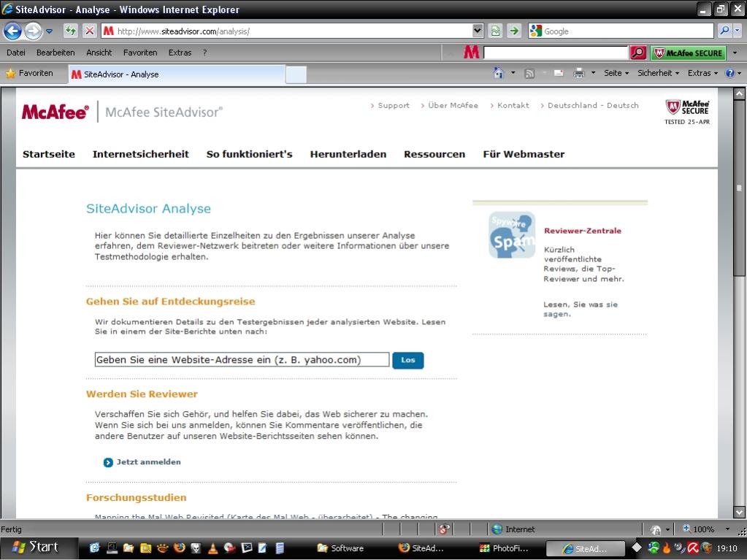
Task: Open the Sicherheit dropdown menu
Action: click(658, 73)
